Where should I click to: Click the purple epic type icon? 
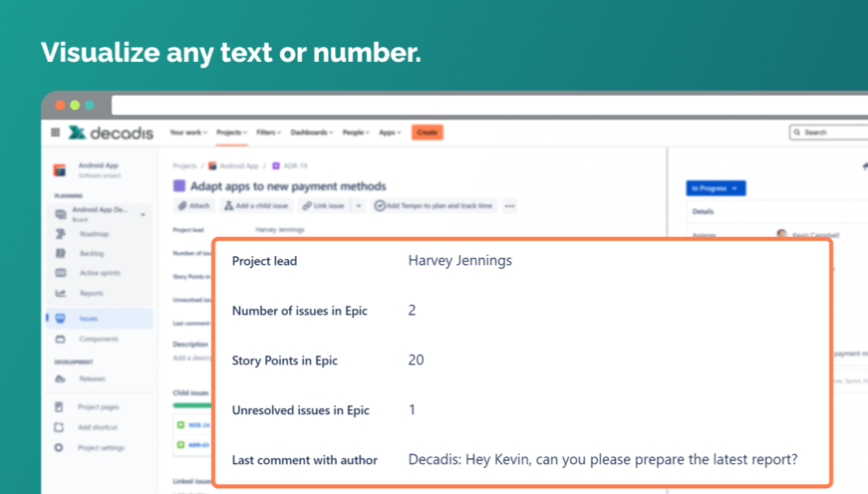point(178,186)
